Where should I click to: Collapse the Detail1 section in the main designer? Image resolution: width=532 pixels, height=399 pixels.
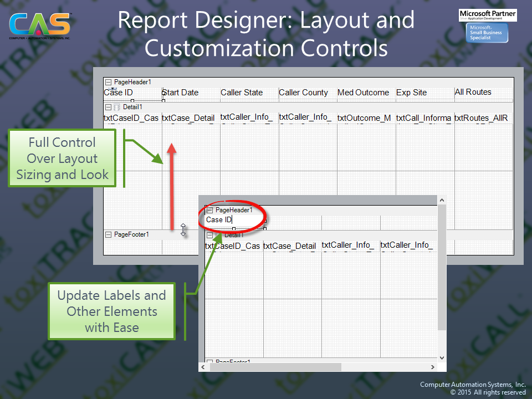[109, 107]
